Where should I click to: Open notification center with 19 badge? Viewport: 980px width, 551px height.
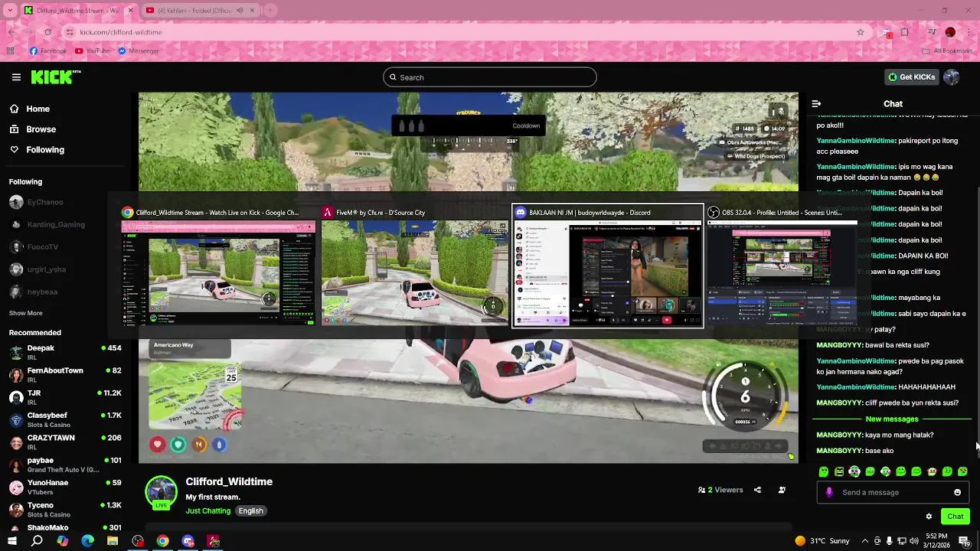pos(965,541)
